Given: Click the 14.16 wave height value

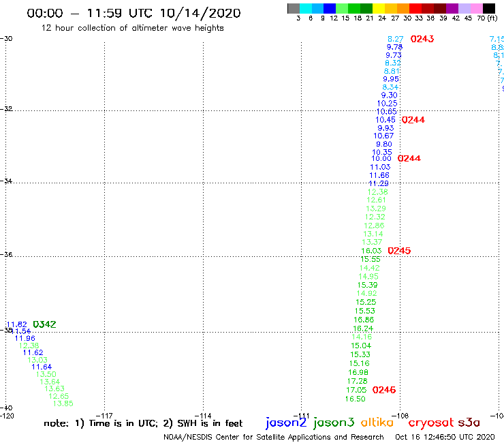Looking at the screenshot, I should pyautogui.click(x=362, y=337).
